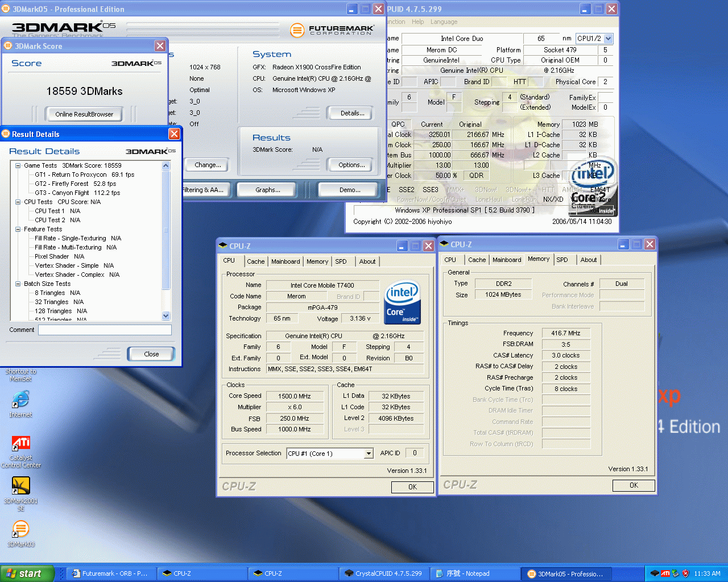The image size is (728, 582).
Task: Switch to the Mainboard tab in left CPU-Z
Action: [x=286, y=261]
